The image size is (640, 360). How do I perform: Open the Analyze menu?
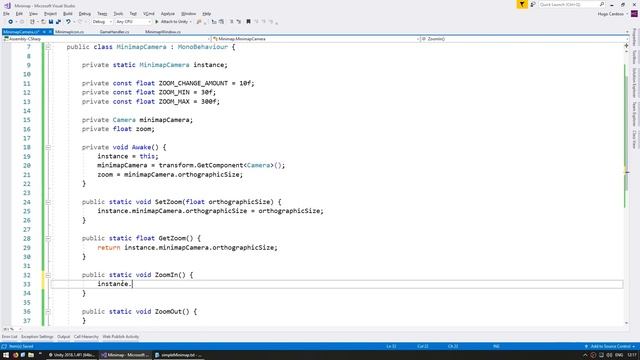tap(167, 14)
